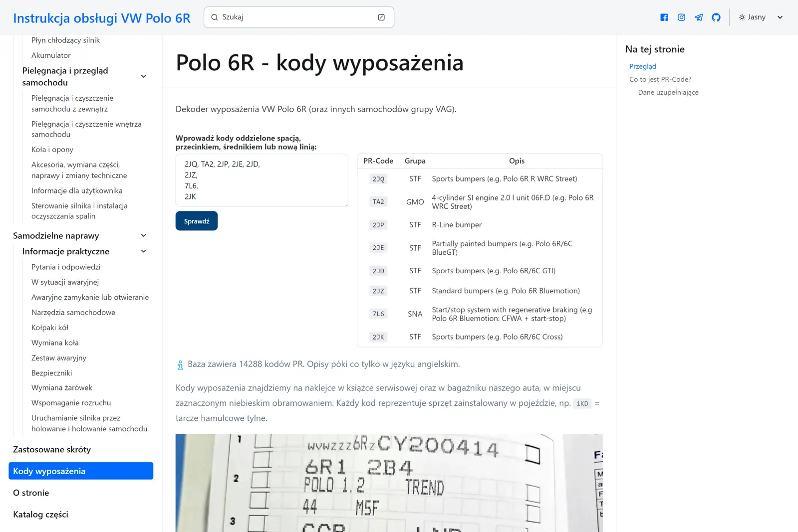Open W sytuacji awaryjnej page

(x=65, y=282)
